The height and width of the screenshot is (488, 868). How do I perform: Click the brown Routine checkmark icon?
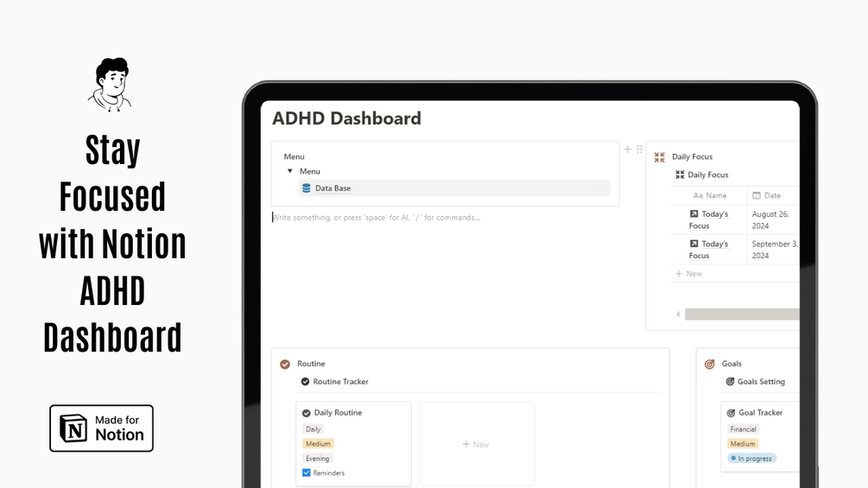tap(285, 364)
